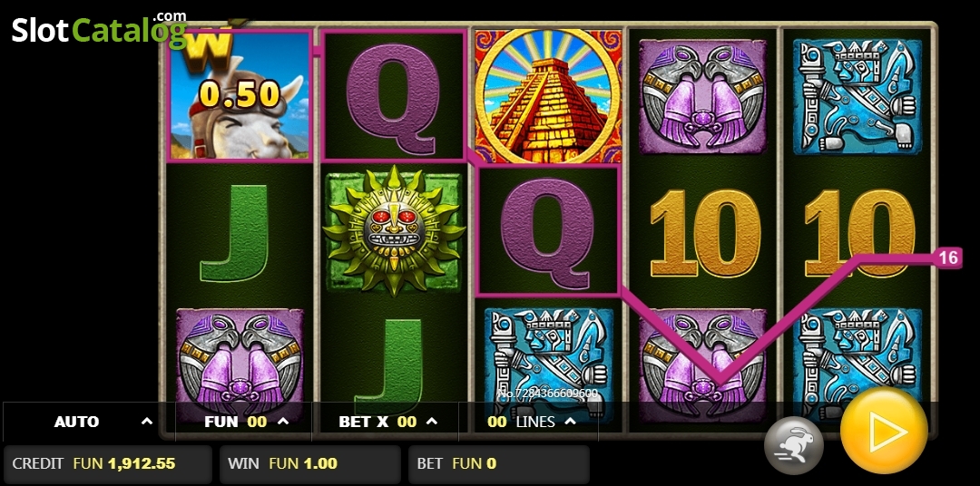The image size is (980, 486).
Task: Select the blue warrior symbol in top-right reel
Action: coord(857,97)
